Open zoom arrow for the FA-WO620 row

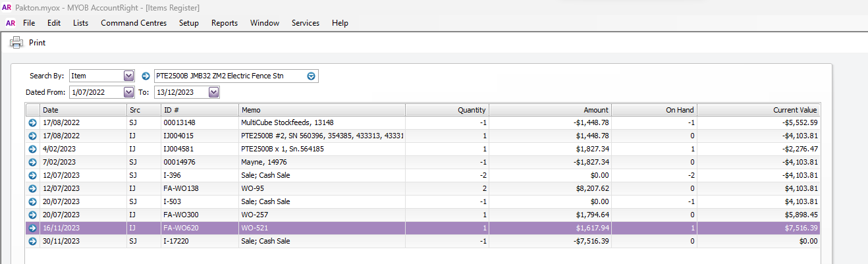tap(32, 228)
